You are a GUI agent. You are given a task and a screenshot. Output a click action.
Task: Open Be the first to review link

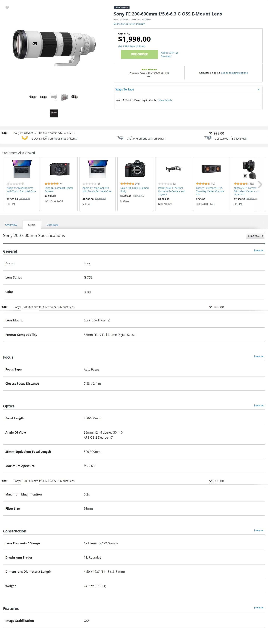[x=129, y=24]
